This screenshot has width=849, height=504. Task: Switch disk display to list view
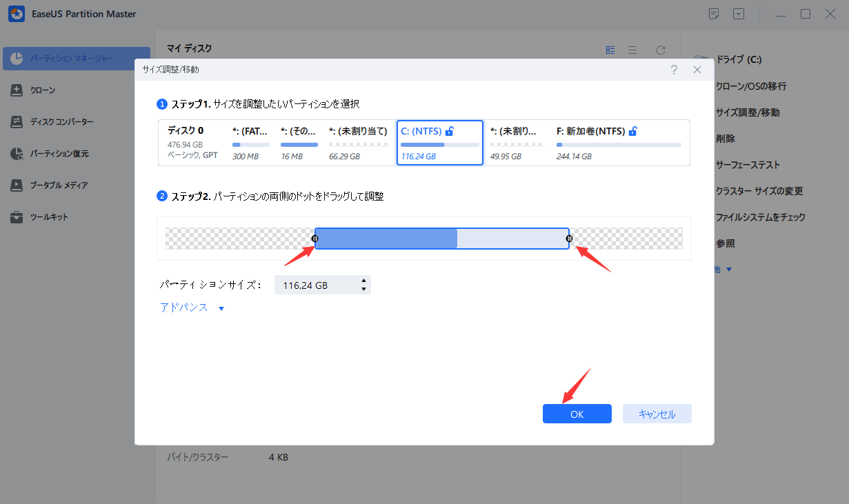[x=632, y=49]
